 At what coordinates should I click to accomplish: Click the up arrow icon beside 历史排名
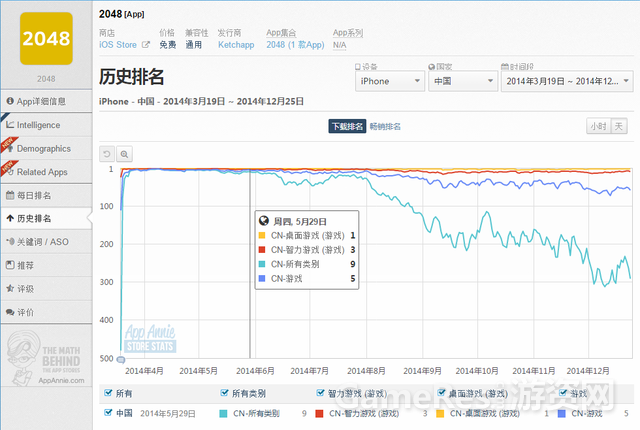[10, 219]
